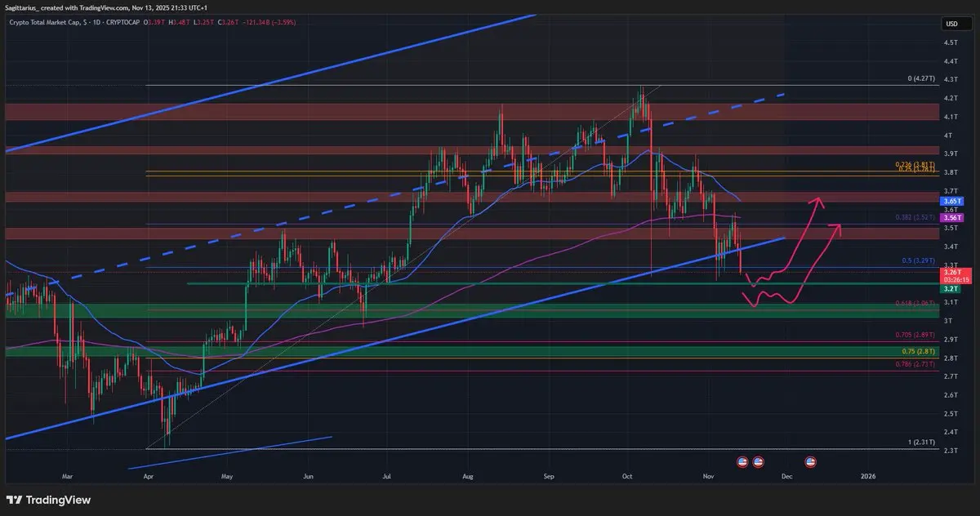Click the TradingView logo at bottom left
This screenshot has width=980, height=516.
[x=48, y=500]
